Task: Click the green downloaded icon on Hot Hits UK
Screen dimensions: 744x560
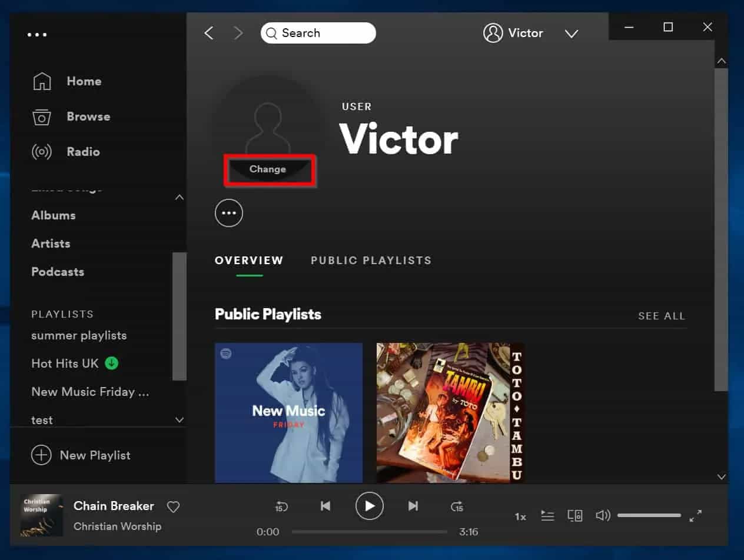Action: (111, 363)
